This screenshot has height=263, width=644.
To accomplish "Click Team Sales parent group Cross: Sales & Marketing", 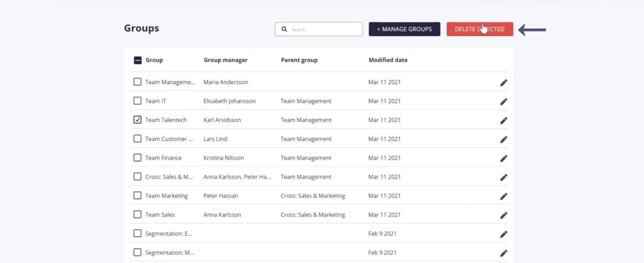I will (x=313, y=215).
